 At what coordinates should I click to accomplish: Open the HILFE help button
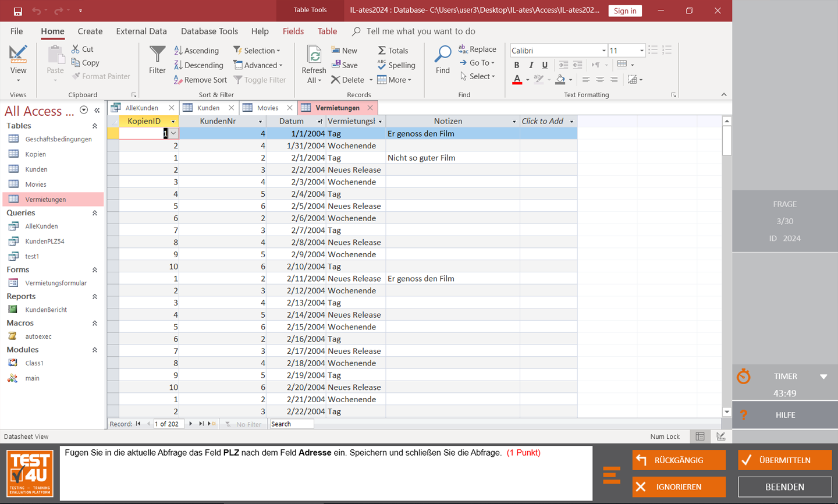785,415
